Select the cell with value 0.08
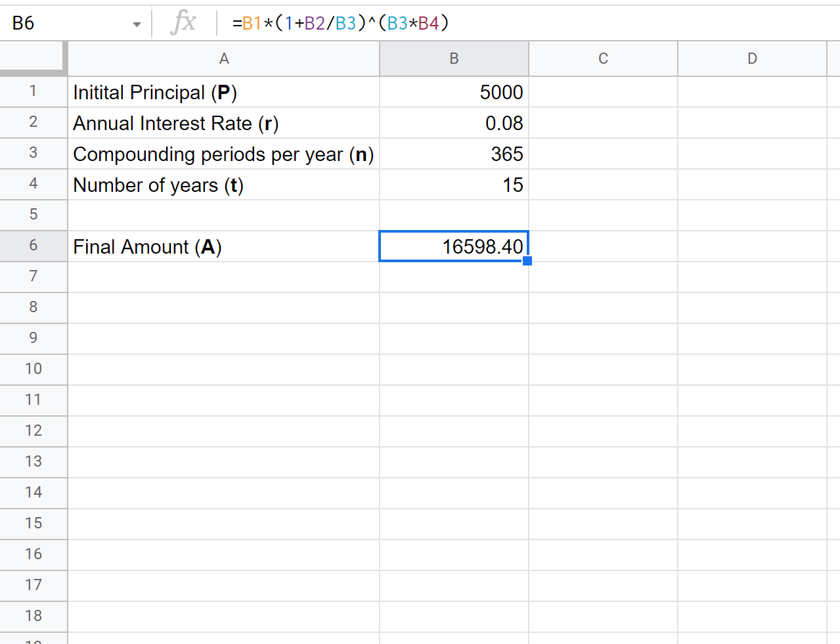 (454, 124)
